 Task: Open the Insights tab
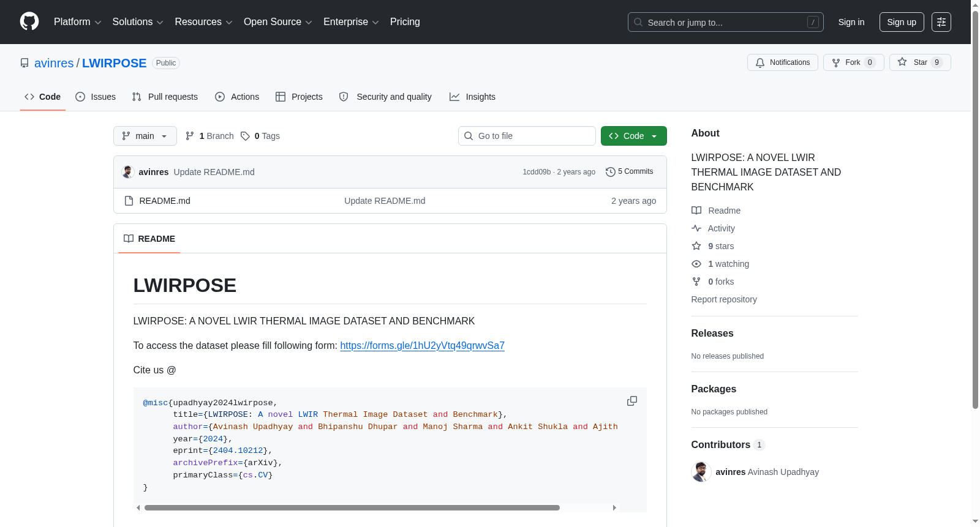(x=472, y=97)
